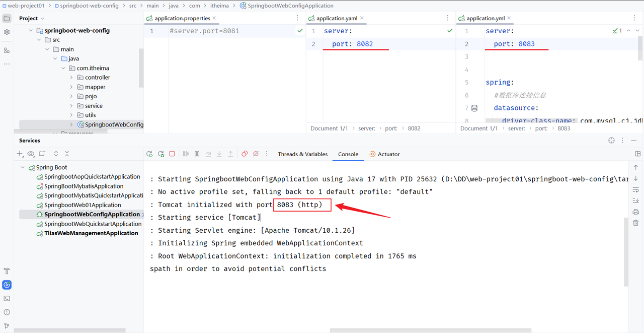Click springboot-web-config breadcrumb
The image size is (644, 333).
click(x=86, y=6)
